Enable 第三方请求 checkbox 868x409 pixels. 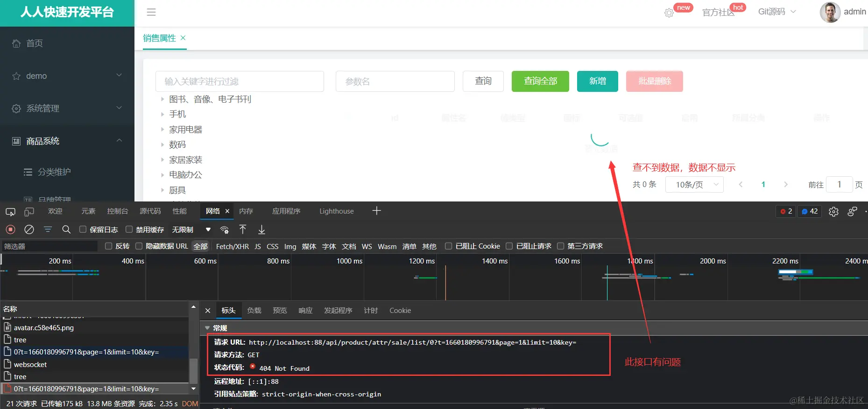pos(560,246)
